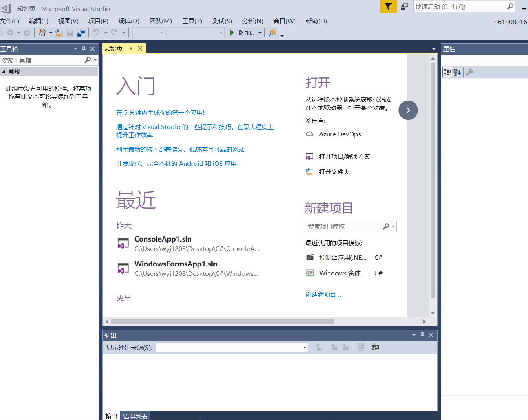The height and width of the screenshot is (420, 528).
Task: Open the Toolbox panel window position dropdown
Action: point(75,48)
